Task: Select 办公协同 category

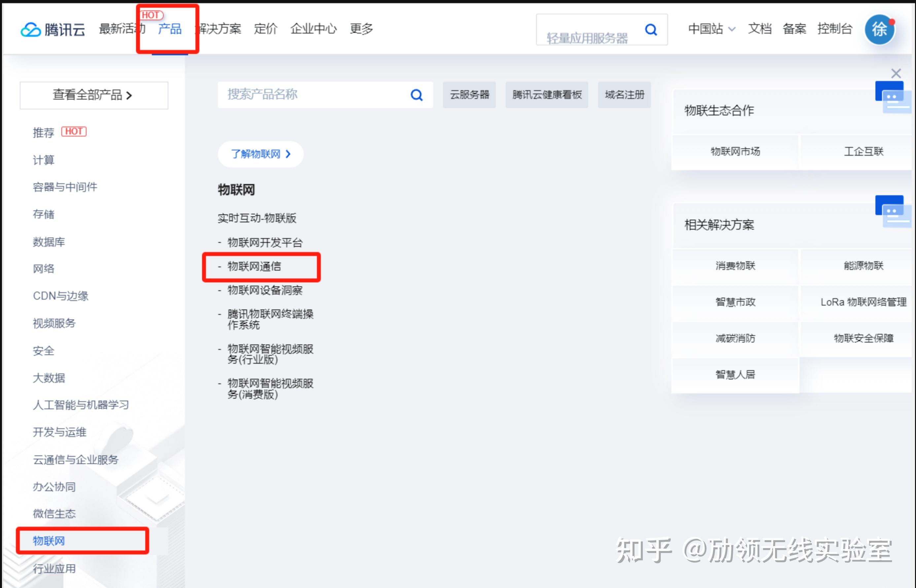Action: [54, 487]
